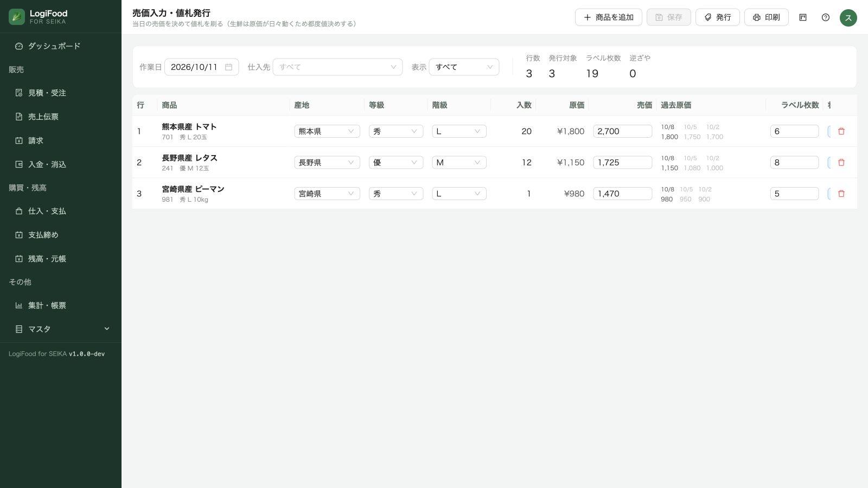Click the layout panel icon beside 印刷

point(803,17)
